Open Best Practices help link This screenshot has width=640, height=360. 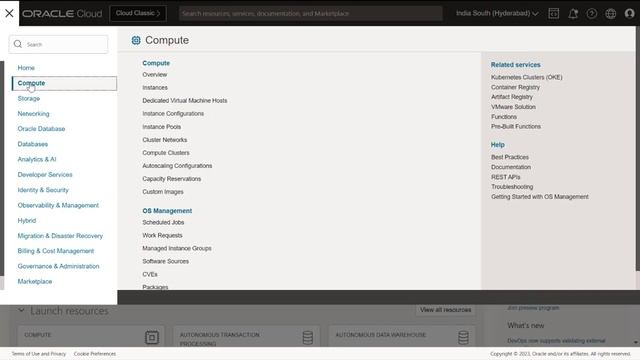(510, 157)
